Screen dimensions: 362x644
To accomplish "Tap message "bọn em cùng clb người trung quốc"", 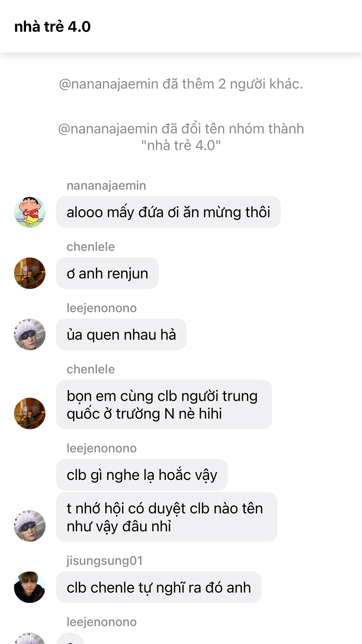I will pyautogui.click(x=164, y=405).
